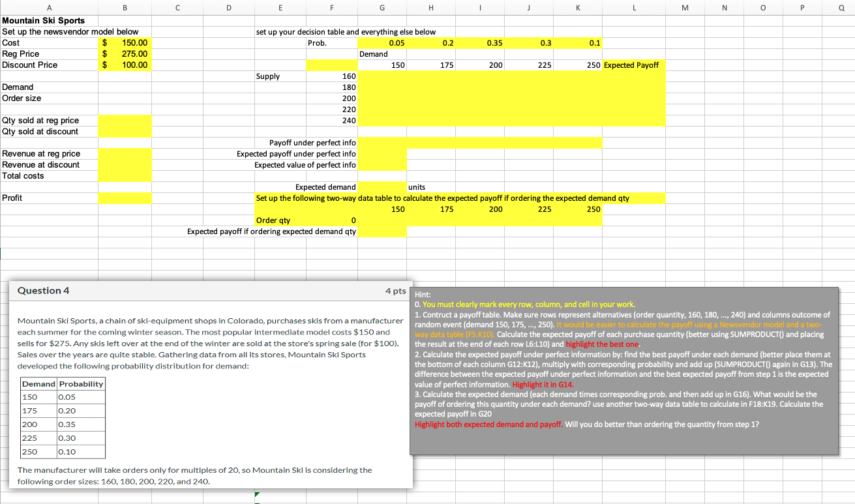Click the 'Cost' label cell
The image size is (855, 504).
[49, 43]
